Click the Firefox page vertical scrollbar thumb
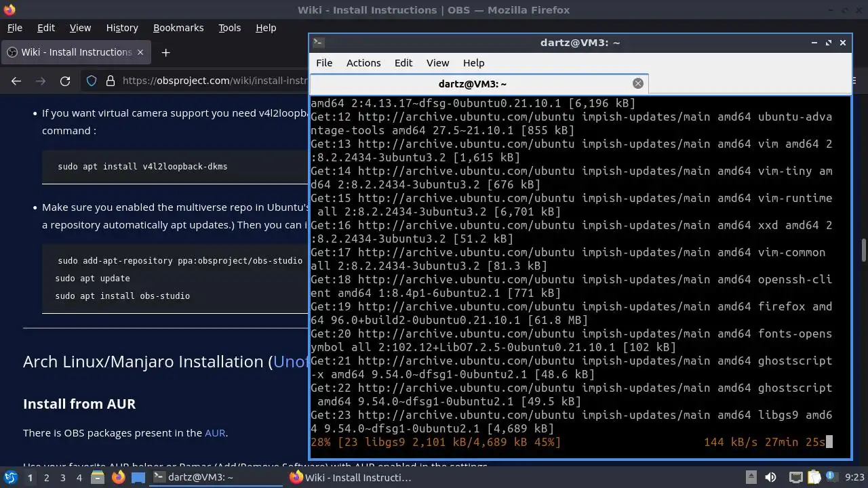 [863, 250]
